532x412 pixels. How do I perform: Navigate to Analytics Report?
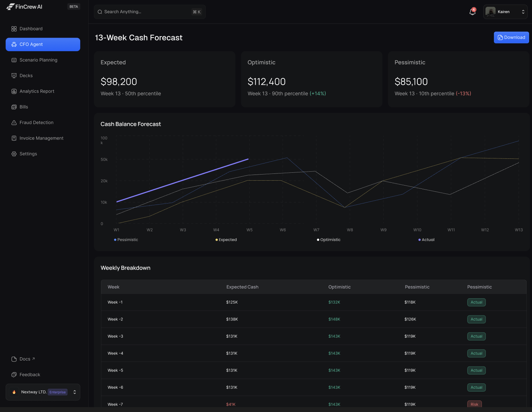(43, 91)
